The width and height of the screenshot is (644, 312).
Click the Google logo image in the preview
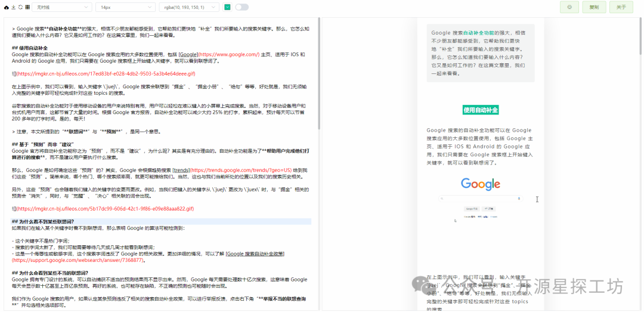pyautogui.click(x=481, y=184)
